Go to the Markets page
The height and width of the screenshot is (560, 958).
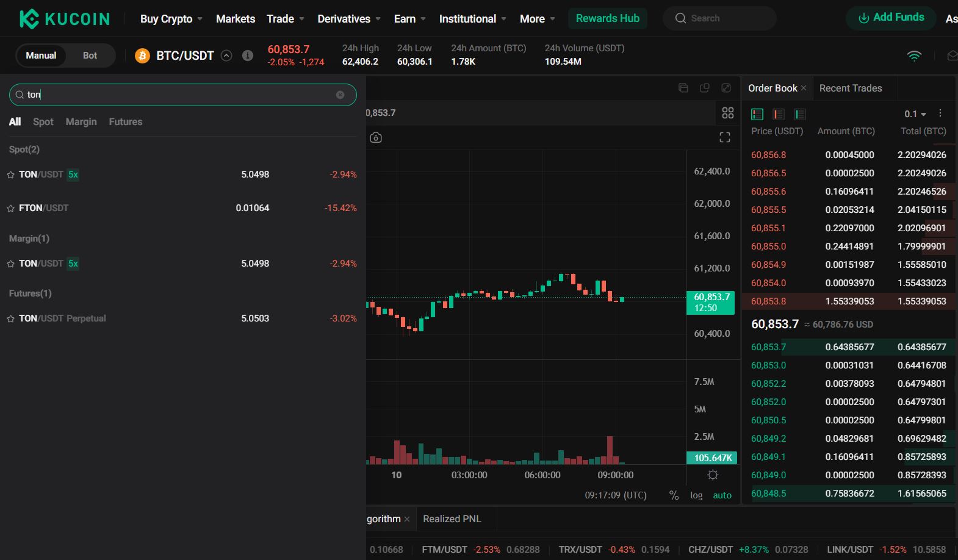[236, 19]
